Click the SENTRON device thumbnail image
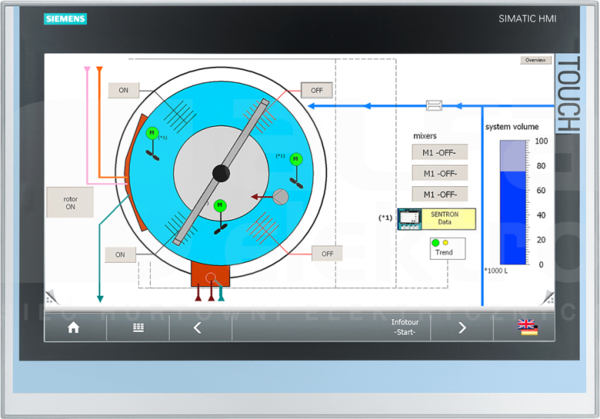This screenshot has height=419, width=600. pos(409,219)
